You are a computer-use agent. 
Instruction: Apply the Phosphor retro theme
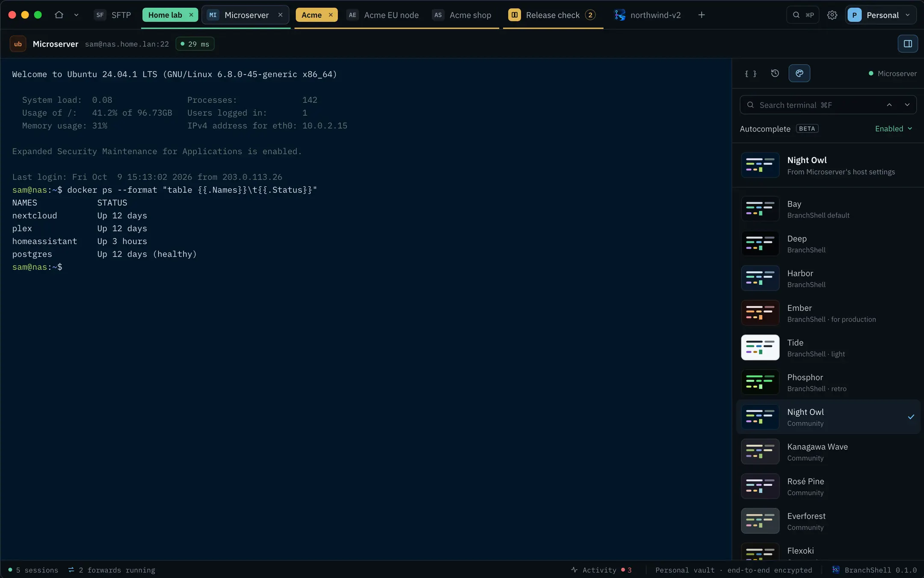[x=828, y=382]
